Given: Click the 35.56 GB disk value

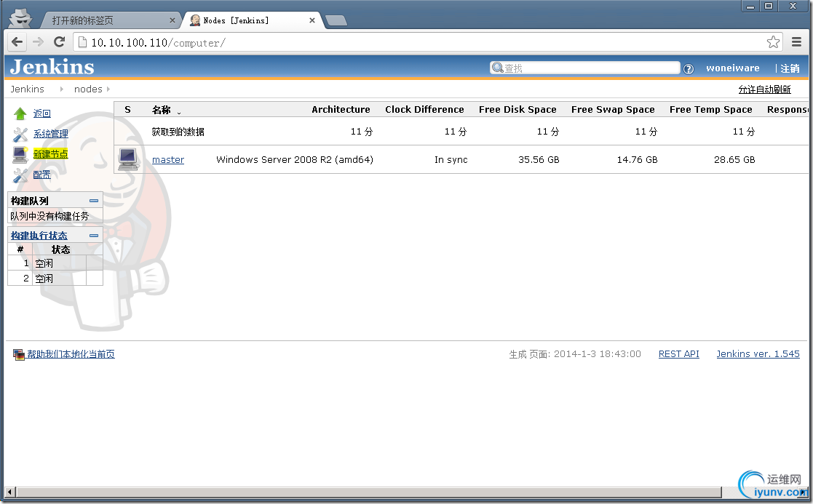Looking at the screenshot, I should pos(539,159).
